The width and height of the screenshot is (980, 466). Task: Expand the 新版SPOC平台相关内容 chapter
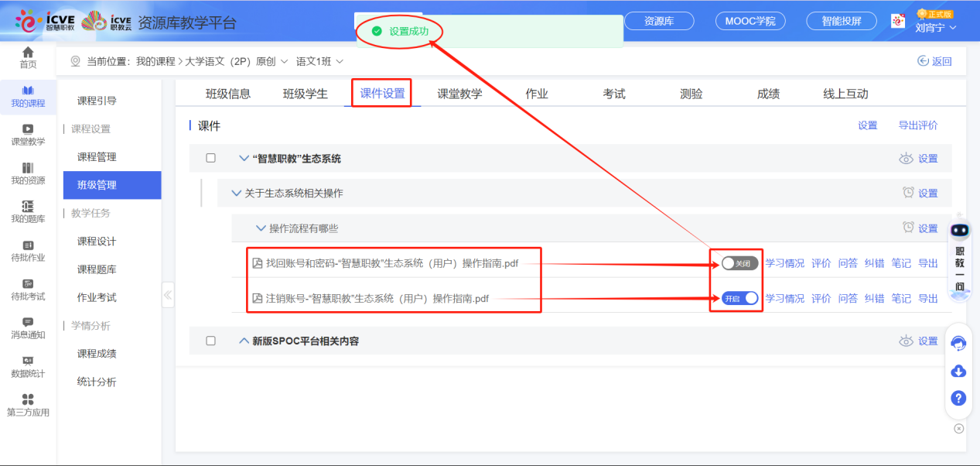click(244, 341)
